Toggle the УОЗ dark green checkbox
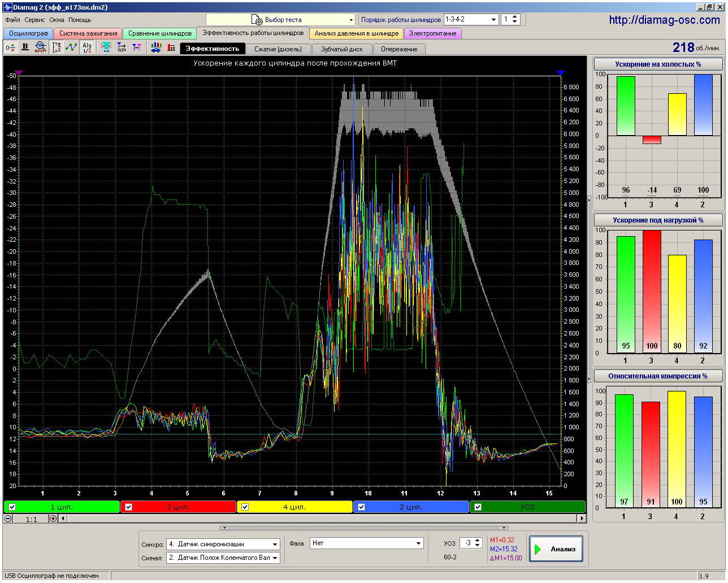The height and width of the screenshot is (583, 728). point(478,507)
